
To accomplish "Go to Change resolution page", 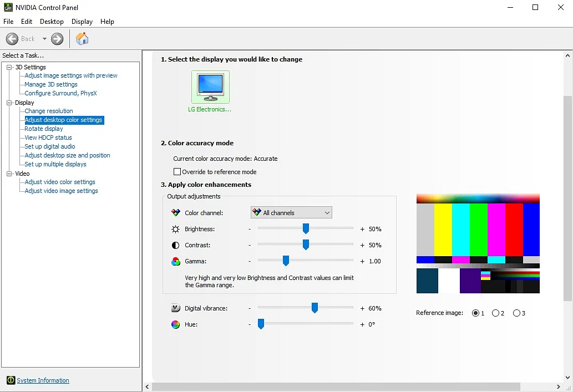I will point(49,111).
